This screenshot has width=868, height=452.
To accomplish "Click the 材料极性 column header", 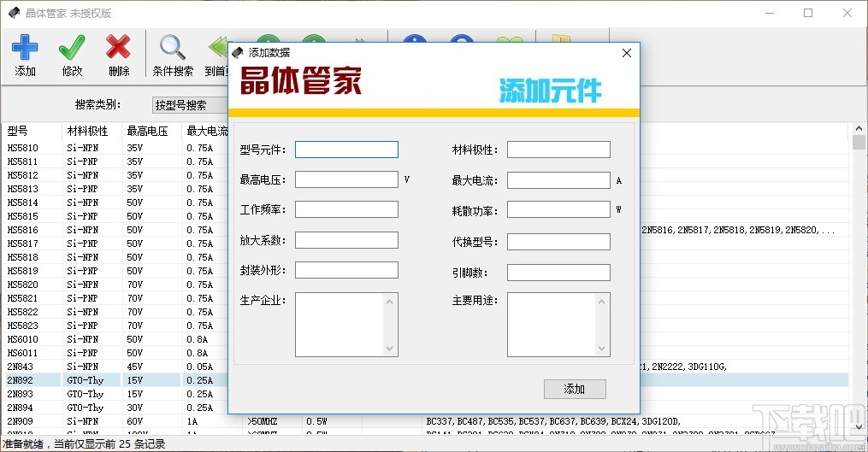I will tap(92, 131).
